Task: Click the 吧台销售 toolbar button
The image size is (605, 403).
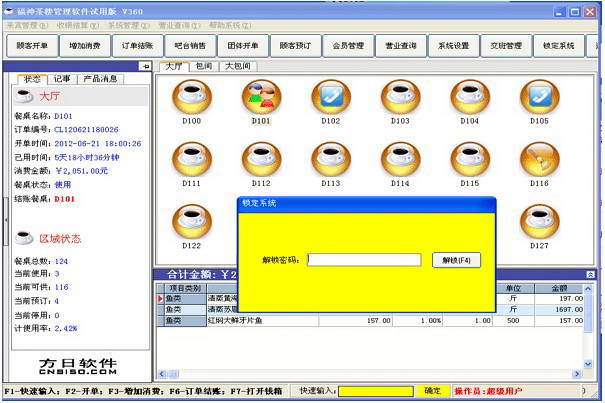Action: pyautogui.click(x=190, y=46)
